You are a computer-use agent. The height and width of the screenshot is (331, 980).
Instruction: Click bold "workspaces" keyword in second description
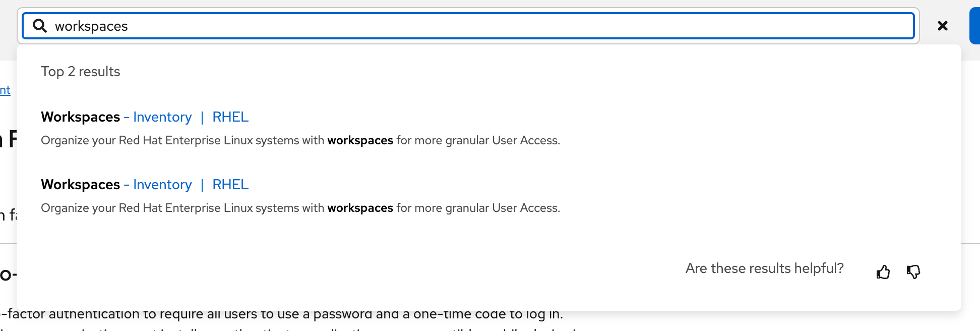(x=360, y=208)
